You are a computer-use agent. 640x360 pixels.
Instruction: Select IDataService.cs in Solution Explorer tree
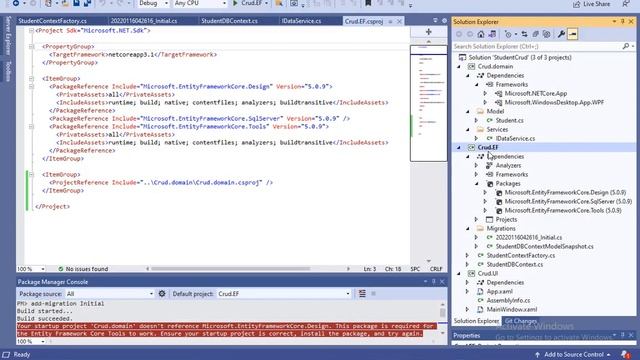click(x=515, y=138)
